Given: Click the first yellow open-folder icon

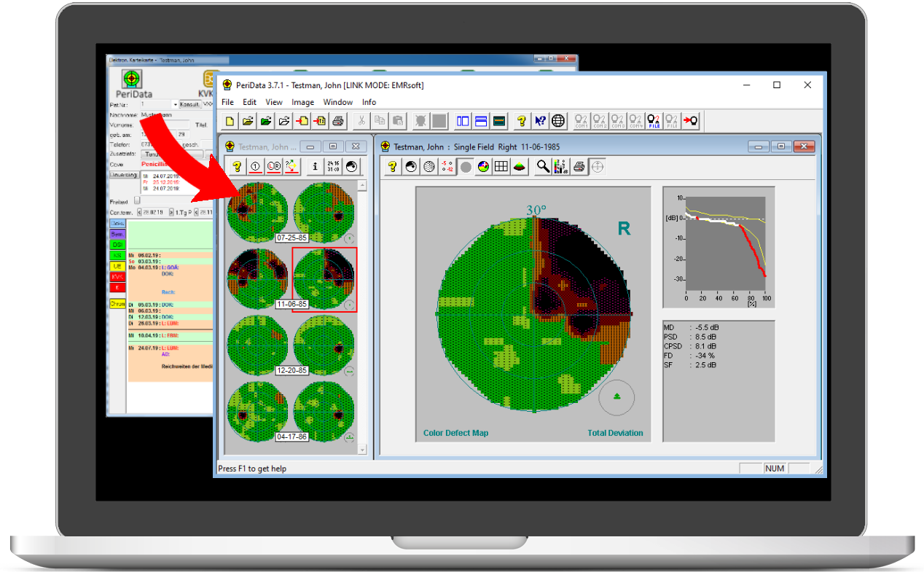Looking at the screenshot, I should click(x=248, y=121).
